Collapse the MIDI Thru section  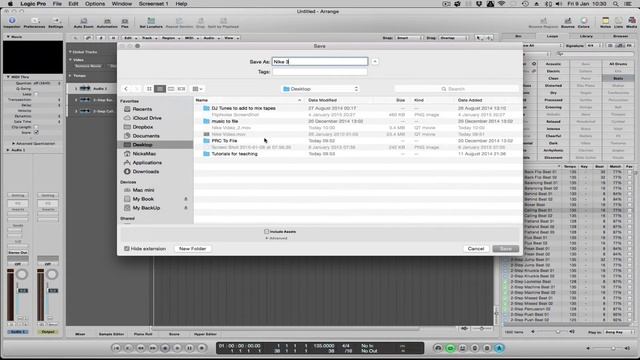8,77
